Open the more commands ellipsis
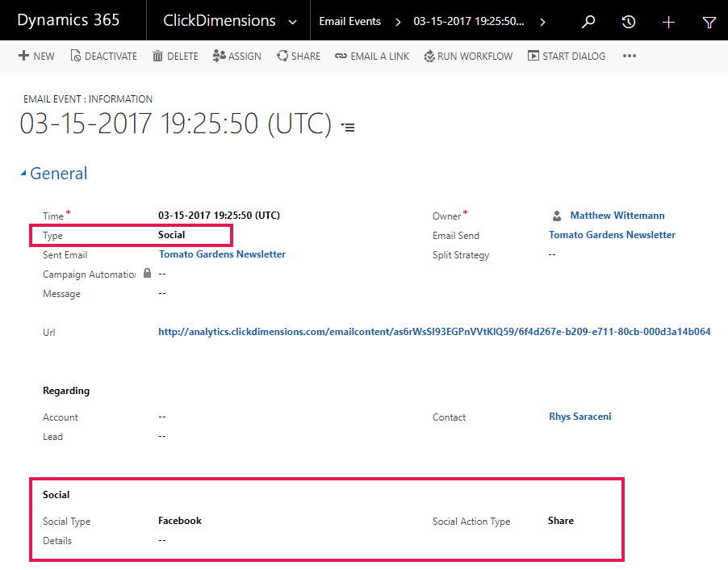The height and width of the screenshot is (570, 728). [x=630, y=56]
